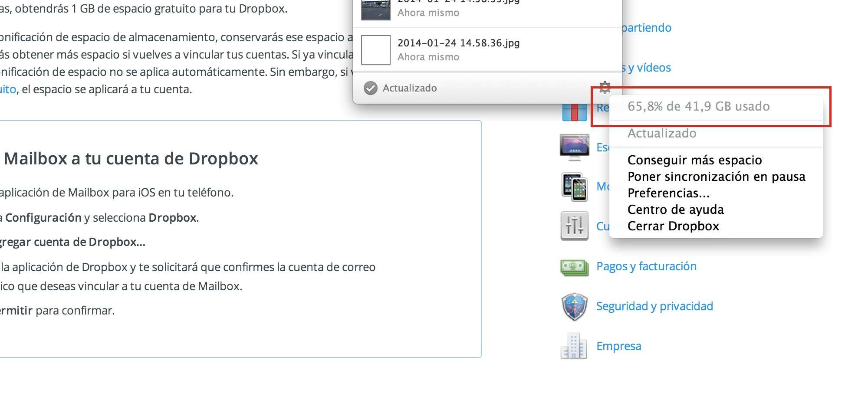The width and height of the screenshot is (868, 403).
Task: Click the Actualizado status text in popup
Action: [x=410, y=88]
